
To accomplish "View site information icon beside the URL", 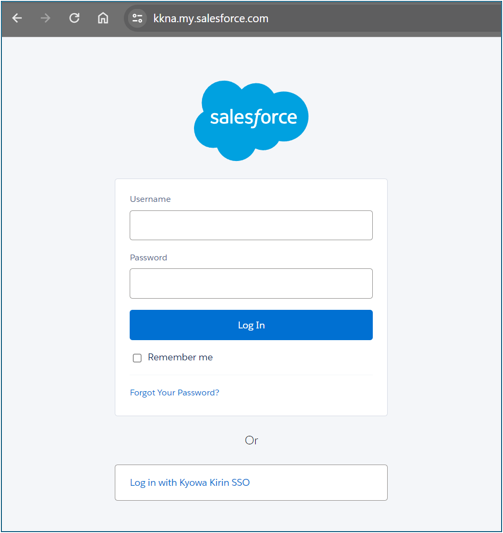I will click(137, 18).
